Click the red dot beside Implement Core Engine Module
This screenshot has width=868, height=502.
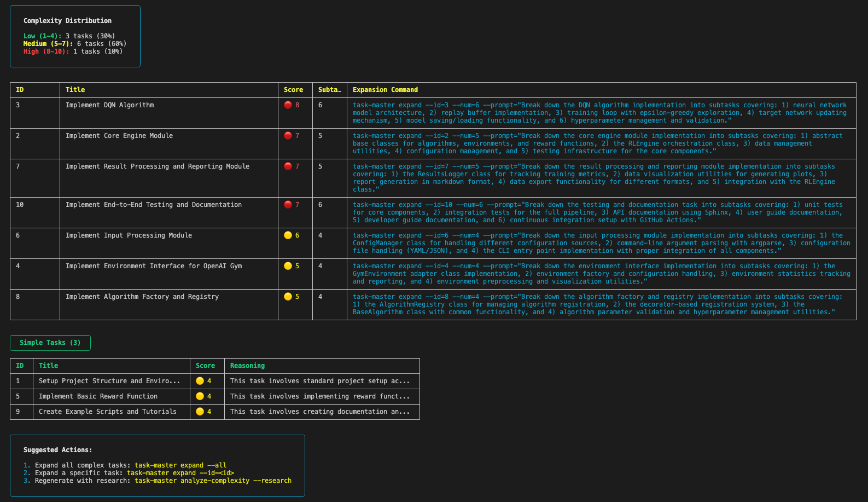[288, 136]
